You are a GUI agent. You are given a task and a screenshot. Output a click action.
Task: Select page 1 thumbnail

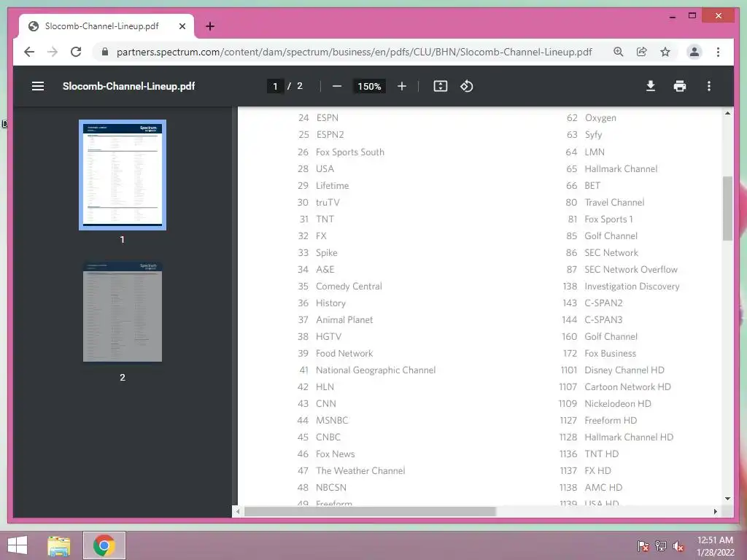[x=123, y=175]
